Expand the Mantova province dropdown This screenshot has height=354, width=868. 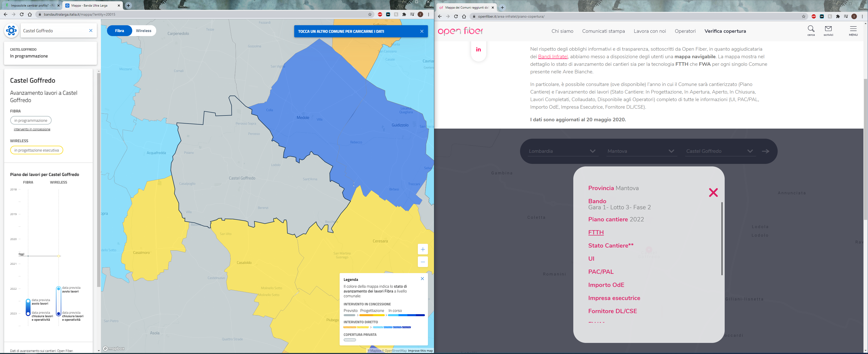[640, 151]
